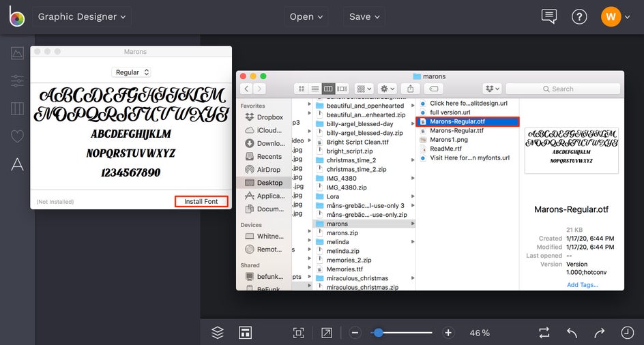
Task: Open the Open dropdown menu
Action: click(x=306, y=17)
